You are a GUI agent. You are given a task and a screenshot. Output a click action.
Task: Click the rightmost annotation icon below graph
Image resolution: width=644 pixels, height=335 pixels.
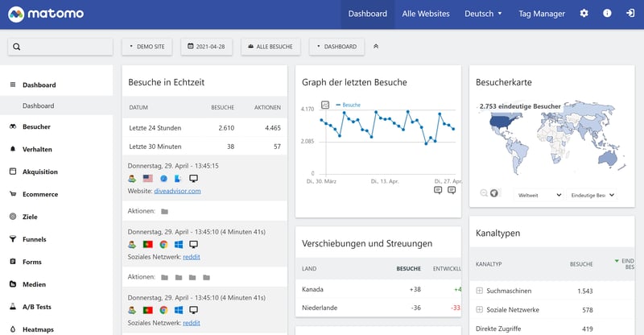pos(452,190)
